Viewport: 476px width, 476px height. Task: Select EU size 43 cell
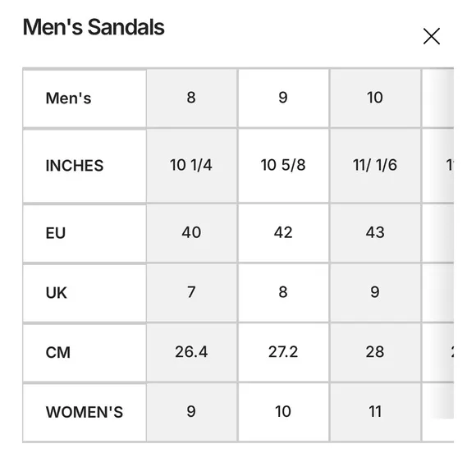[x=375, y=233]
